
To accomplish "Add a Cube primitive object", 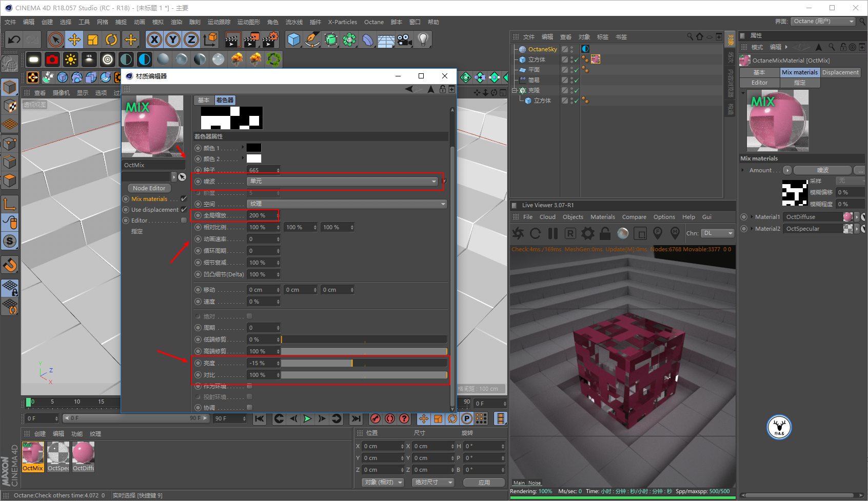I will tap(293, 39).
